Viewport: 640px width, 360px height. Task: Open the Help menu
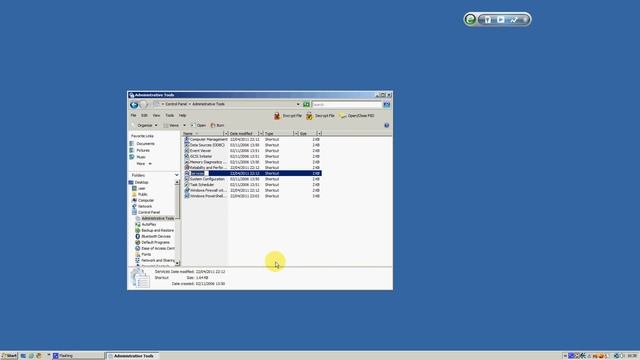pos(182,116)
